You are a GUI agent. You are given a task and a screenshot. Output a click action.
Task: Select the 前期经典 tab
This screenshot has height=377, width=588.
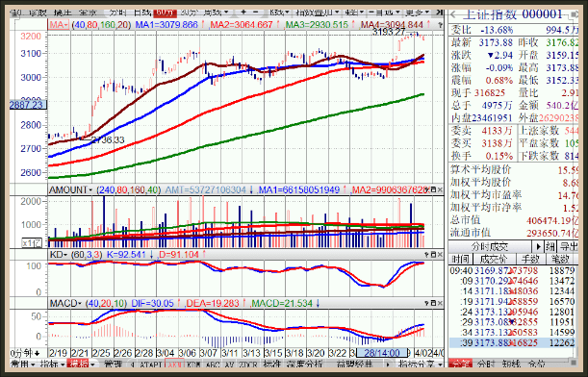[x=354, y=364]
